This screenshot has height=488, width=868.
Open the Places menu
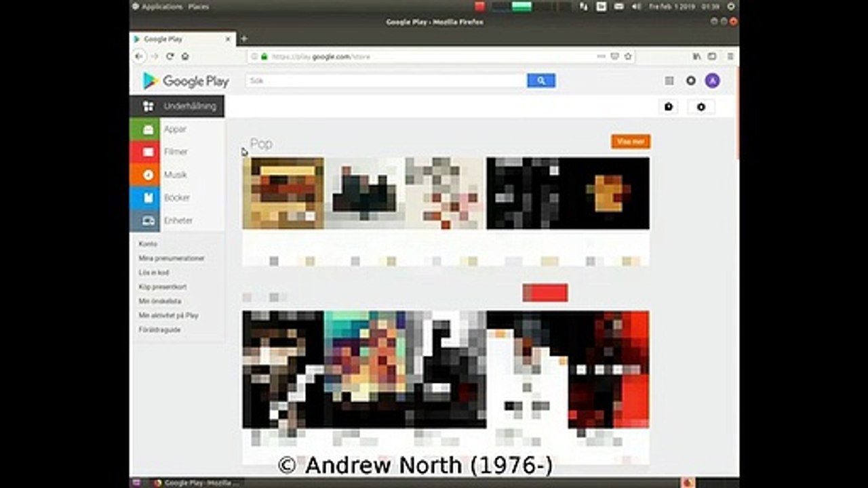pos(199,7)
